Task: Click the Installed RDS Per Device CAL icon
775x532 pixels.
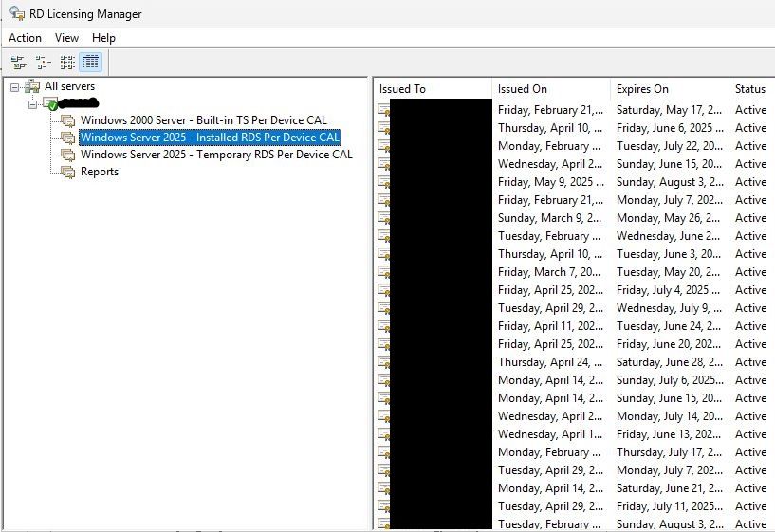Action: 67,138
